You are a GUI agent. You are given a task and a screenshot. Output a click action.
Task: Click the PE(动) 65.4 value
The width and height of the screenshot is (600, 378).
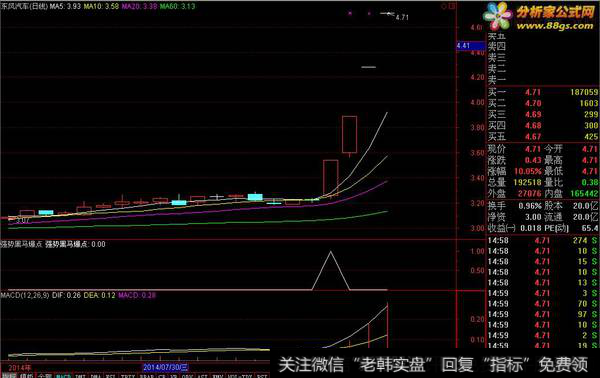pyautogui.click(x=590, y=228)
